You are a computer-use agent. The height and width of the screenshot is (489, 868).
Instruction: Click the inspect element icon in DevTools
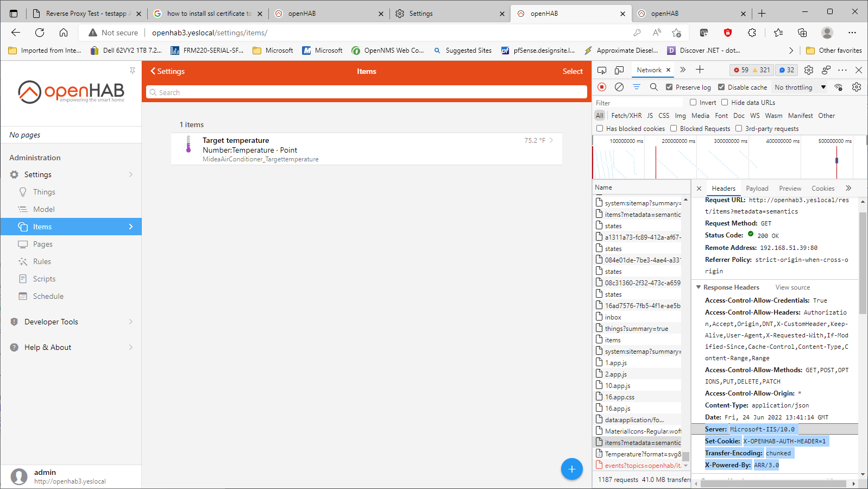(602, 70)
